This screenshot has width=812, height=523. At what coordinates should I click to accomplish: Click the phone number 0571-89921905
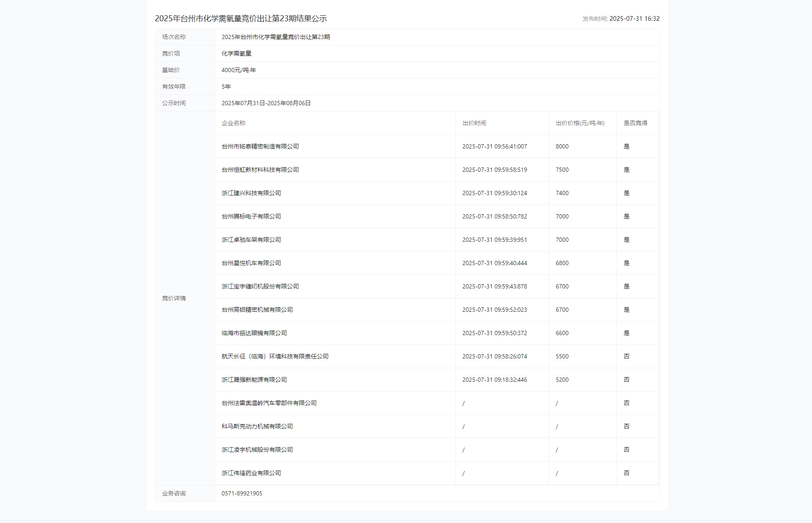point(242,493)
